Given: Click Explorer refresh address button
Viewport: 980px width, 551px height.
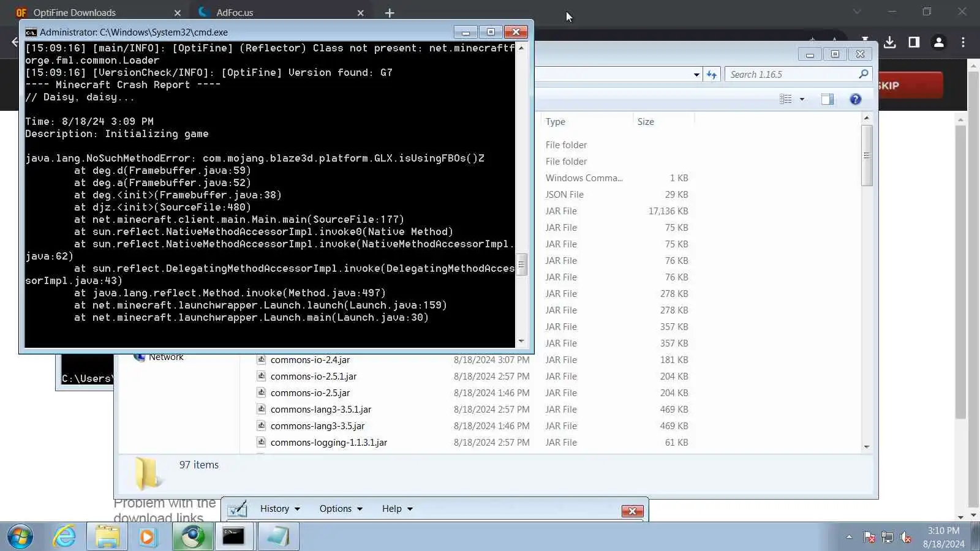Looking at the screenshot, I should (x=711, y=75).
